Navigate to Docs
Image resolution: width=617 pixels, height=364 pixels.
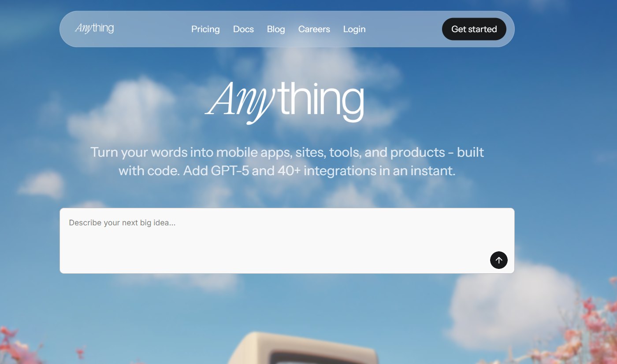243,29
